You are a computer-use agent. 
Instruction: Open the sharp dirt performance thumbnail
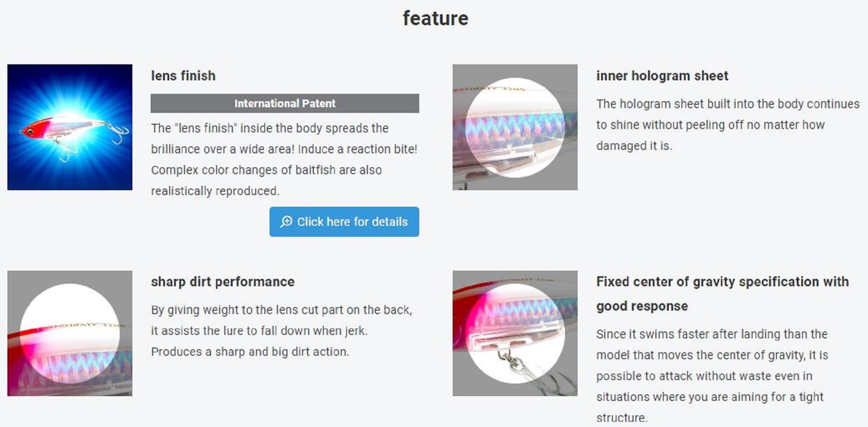pyautogui.click(x=70, y=333)
